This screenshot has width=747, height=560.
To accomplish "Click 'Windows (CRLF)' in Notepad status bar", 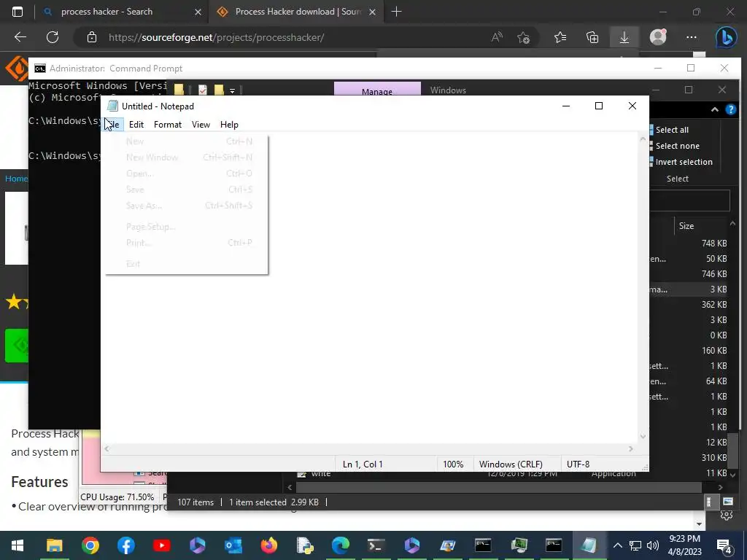I will [x=511, y=464].
